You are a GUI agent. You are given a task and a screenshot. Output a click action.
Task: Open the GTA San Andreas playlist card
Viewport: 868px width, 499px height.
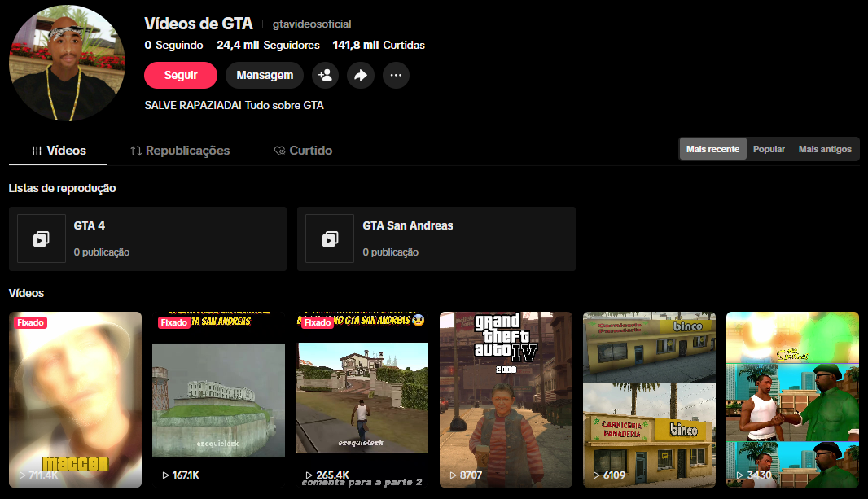click(436, 239)
